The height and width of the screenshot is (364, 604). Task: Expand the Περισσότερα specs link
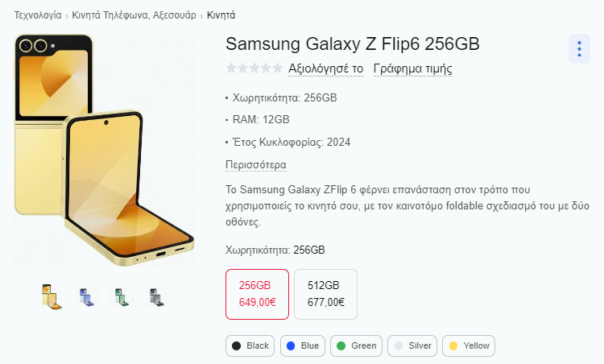point(256,165)
